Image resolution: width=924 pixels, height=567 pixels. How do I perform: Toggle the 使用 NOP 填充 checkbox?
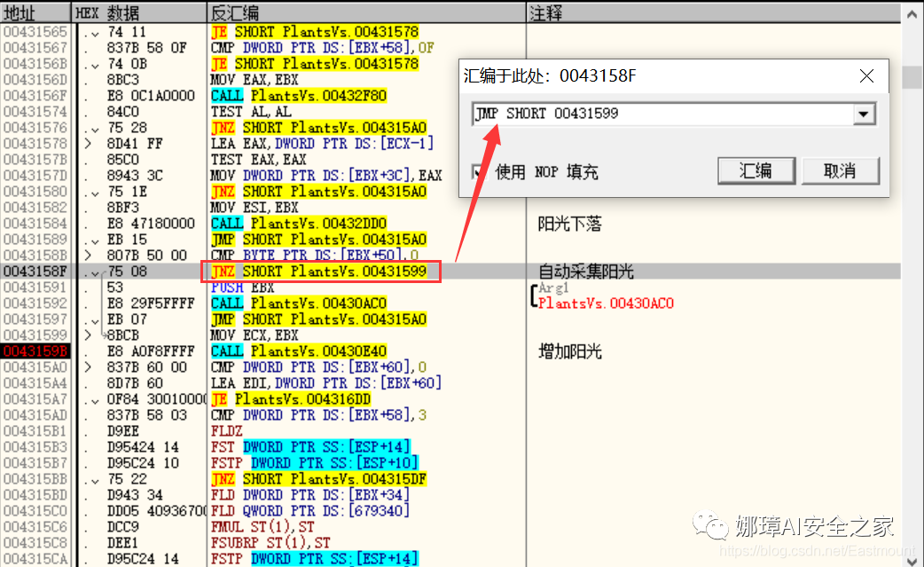(x=480, y=172)
